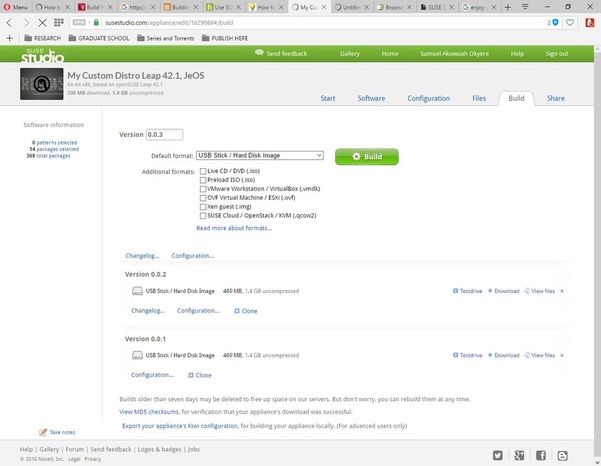Open the Share tab
Viewport: 601px width, 466px height.
pos(555,98)
